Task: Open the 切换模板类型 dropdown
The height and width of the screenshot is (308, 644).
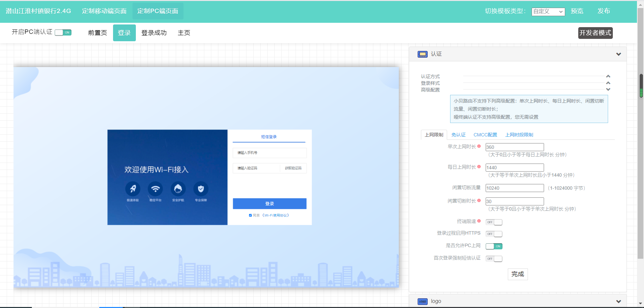Action: click(x=548, y=12)
